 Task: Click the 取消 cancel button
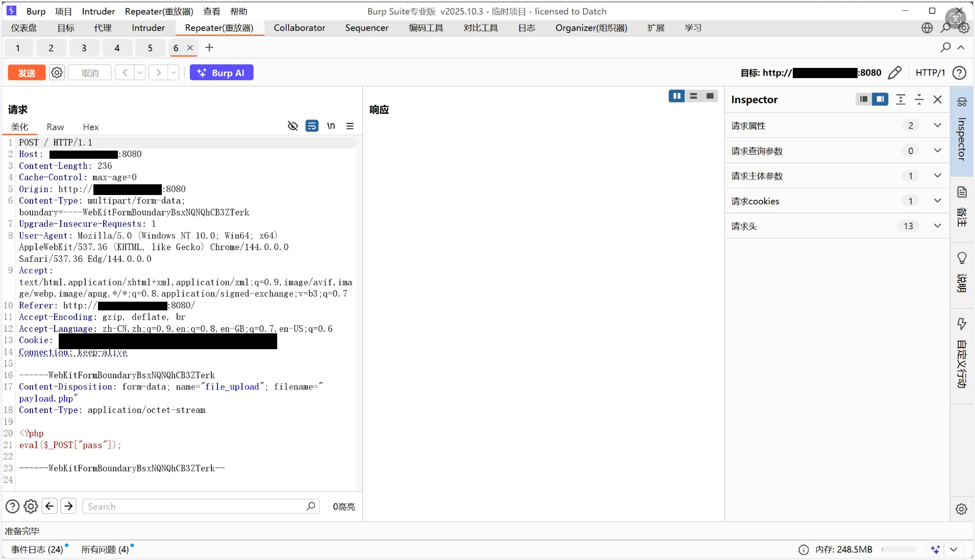tap(90, 72)
